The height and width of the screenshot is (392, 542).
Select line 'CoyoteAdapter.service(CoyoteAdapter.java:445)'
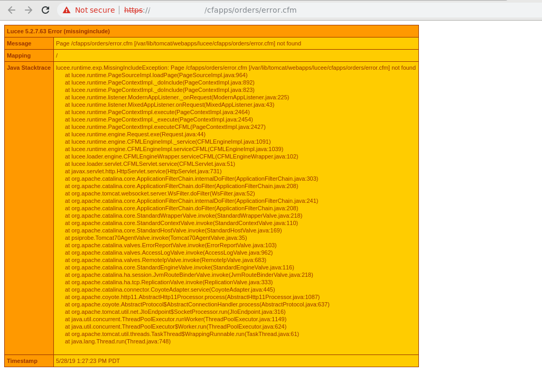(170, 290)
